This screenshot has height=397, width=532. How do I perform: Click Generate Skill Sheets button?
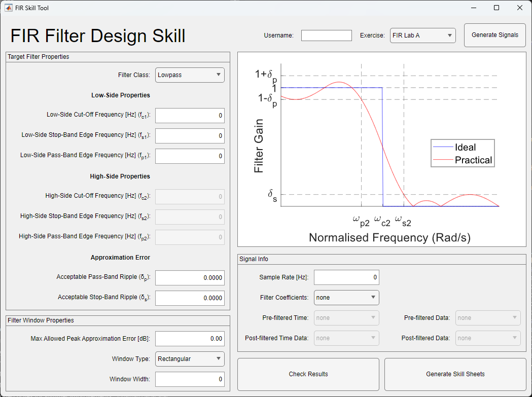point(455,374)
